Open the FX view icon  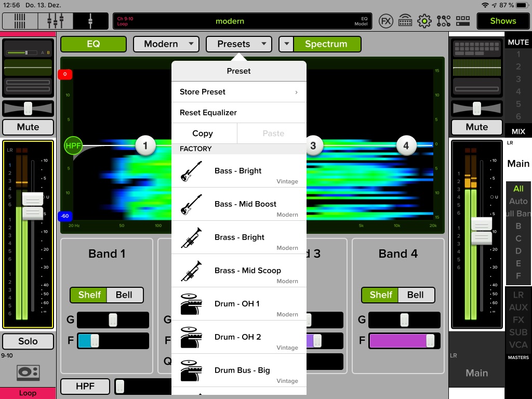[385, 21]
